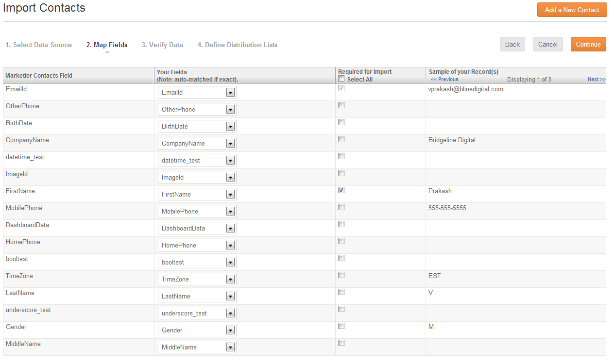Enable required checkbox for datetime_test
This screenshot has width=615, height=364.
coord(342,156)
